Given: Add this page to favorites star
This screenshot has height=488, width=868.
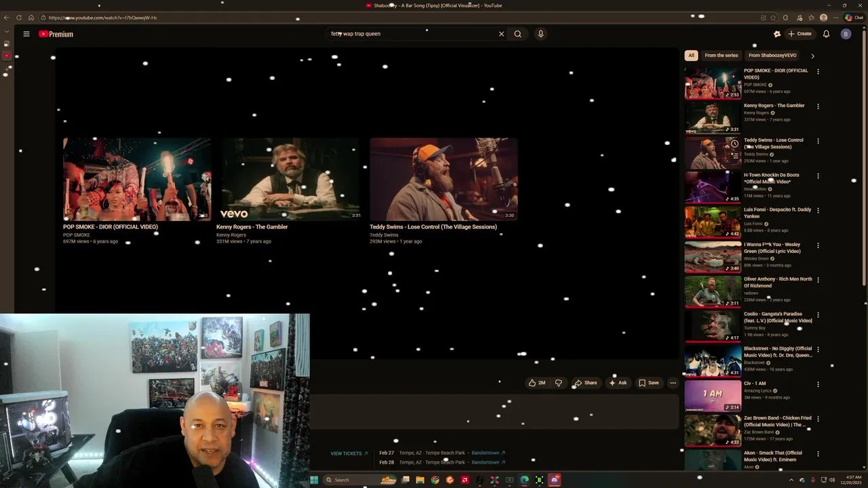Looking at the screenshot, I should tap(773, 18).
